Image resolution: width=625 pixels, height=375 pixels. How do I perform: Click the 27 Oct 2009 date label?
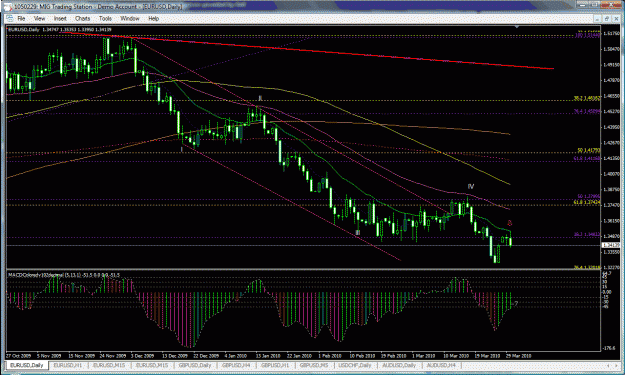[x=19, y=355]
